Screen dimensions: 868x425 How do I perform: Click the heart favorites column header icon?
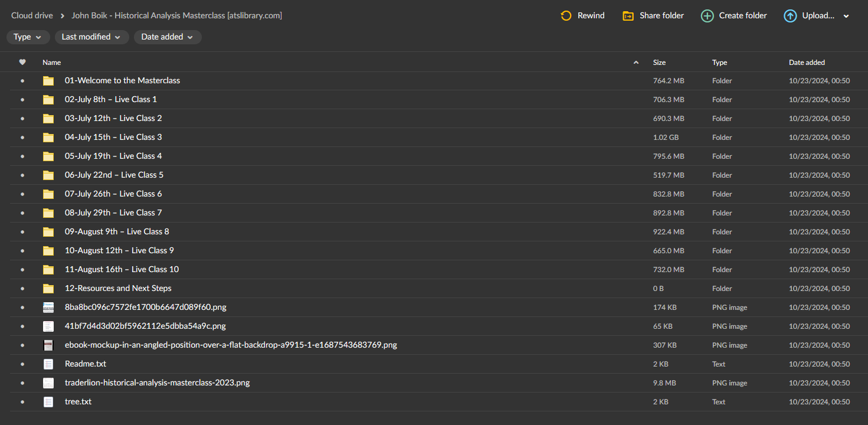point(22,62)
